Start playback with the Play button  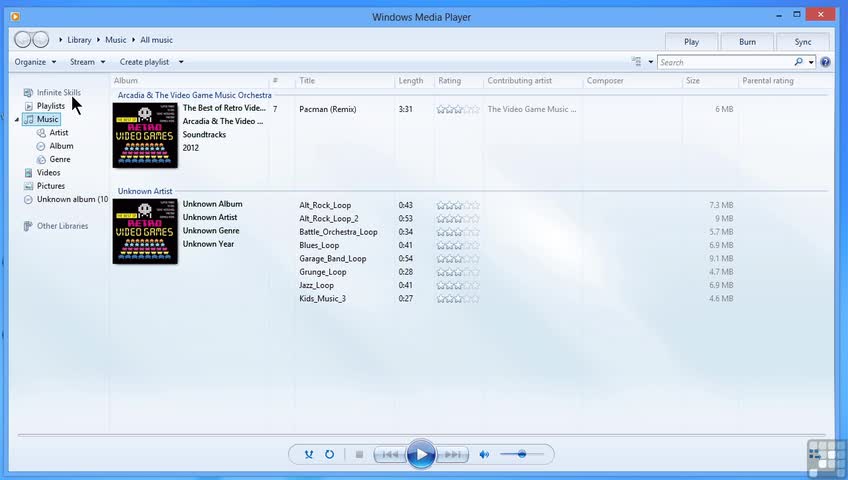tap(421, 455)
